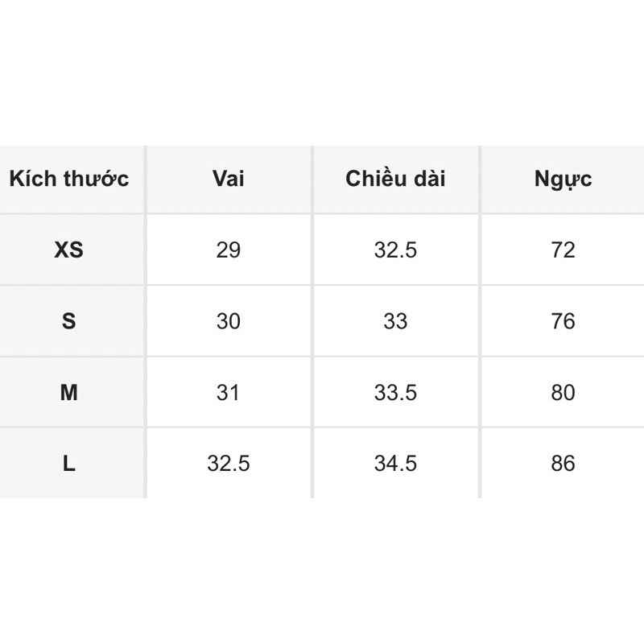This screenshot has width=644, height=644.
Task: Click the L shoulder value 32.5
Action: 229,464
